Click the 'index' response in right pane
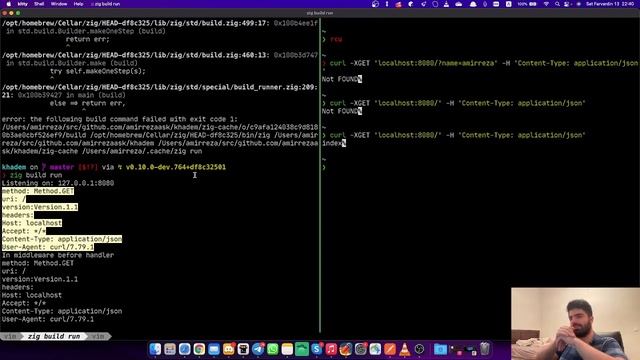 pyautogui.click(x=332, y=143)
